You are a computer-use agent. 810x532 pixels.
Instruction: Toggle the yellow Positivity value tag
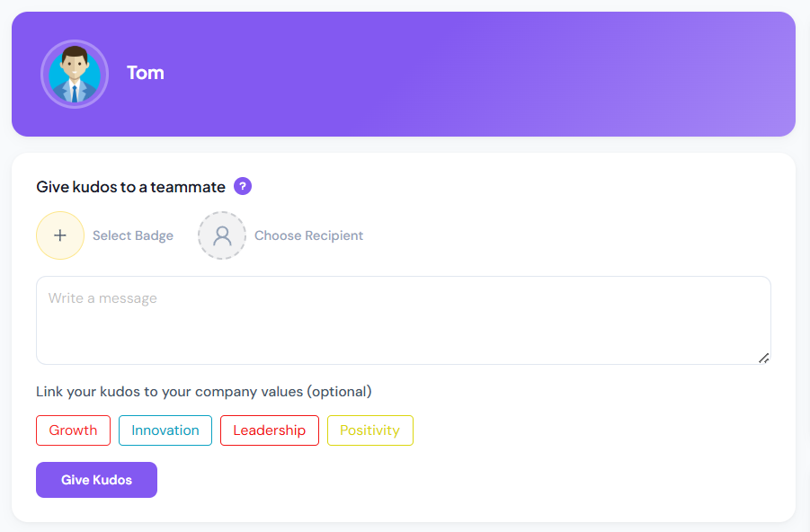pos(369,430)
